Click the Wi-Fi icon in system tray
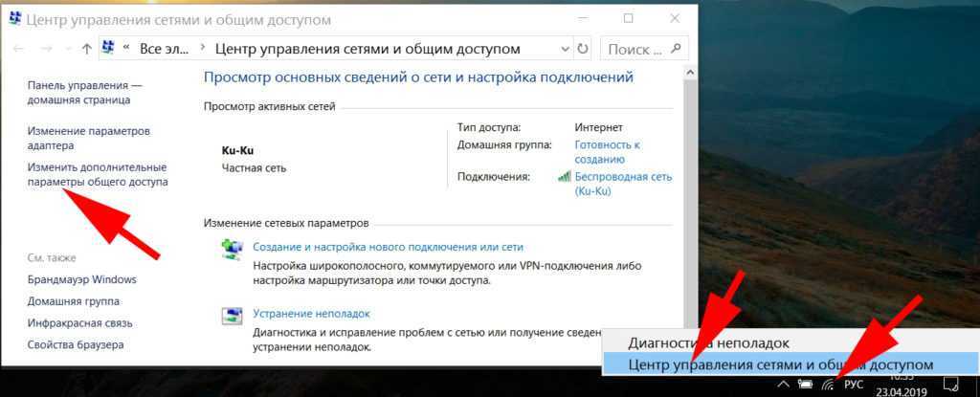This screenshot has height=397, width=980. (x=828, y=385)
